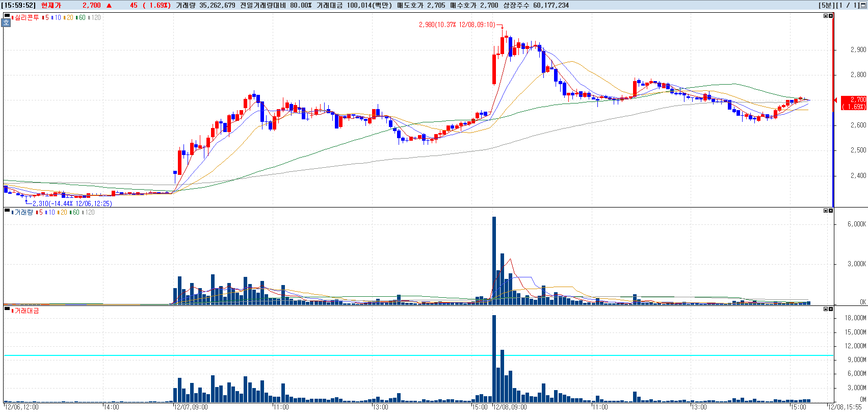
Task: Click the 2,800 price axis label
Action: click(x=858, y=74)
